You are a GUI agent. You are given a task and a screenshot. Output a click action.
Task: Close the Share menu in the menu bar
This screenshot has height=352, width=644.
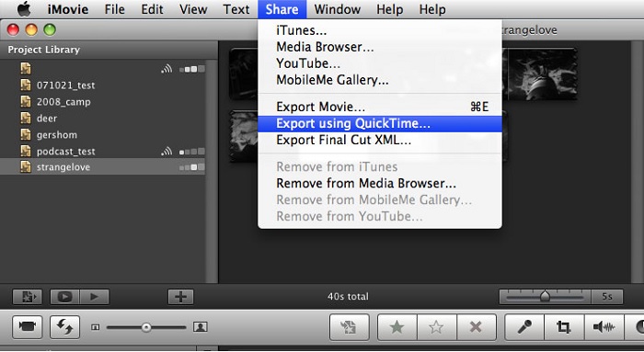click(x=282, y=9)
